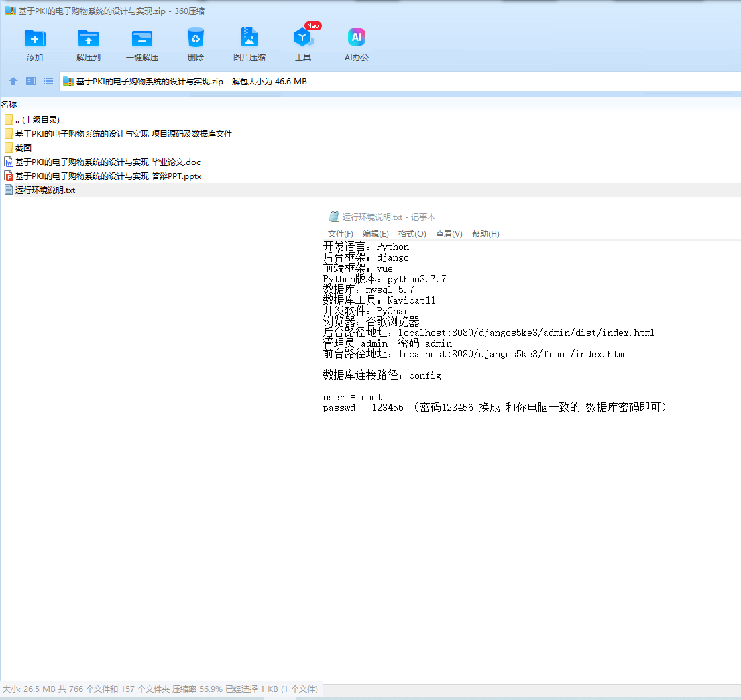Click the 数据库连接路径: config line
This screenshot has height=700, width=741.
click(382, 375)
